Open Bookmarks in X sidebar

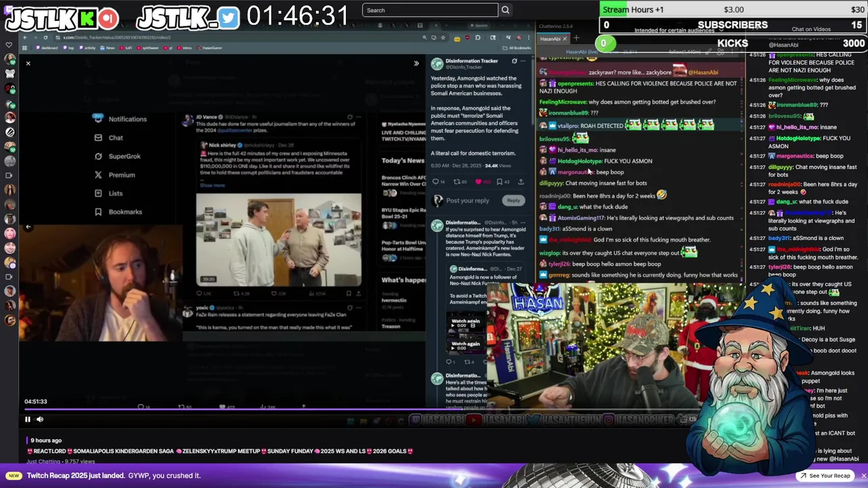(x=119, y=211)
